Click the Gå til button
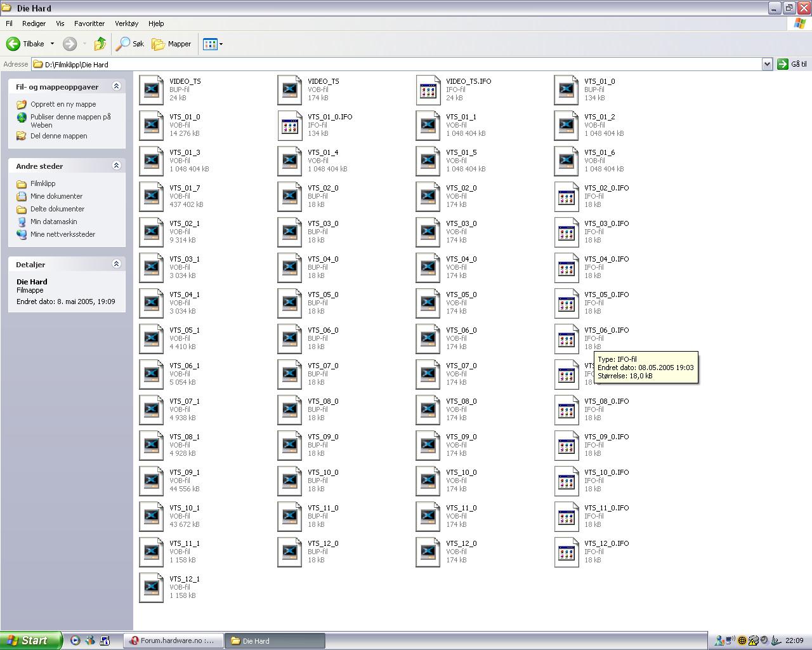 point(792,64)
